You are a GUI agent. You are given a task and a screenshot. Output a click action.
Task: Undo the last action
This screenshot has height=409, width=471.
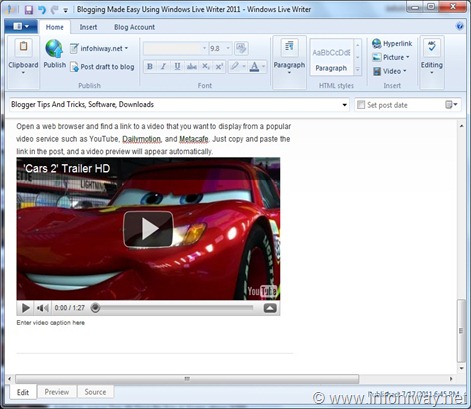tap(42, 9)
